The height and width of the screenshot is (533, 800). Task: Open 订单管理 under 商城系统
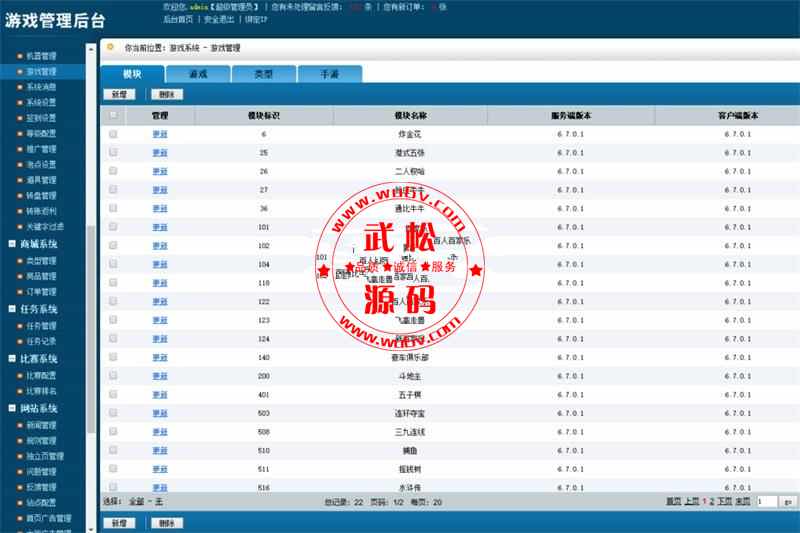[41, 292]
